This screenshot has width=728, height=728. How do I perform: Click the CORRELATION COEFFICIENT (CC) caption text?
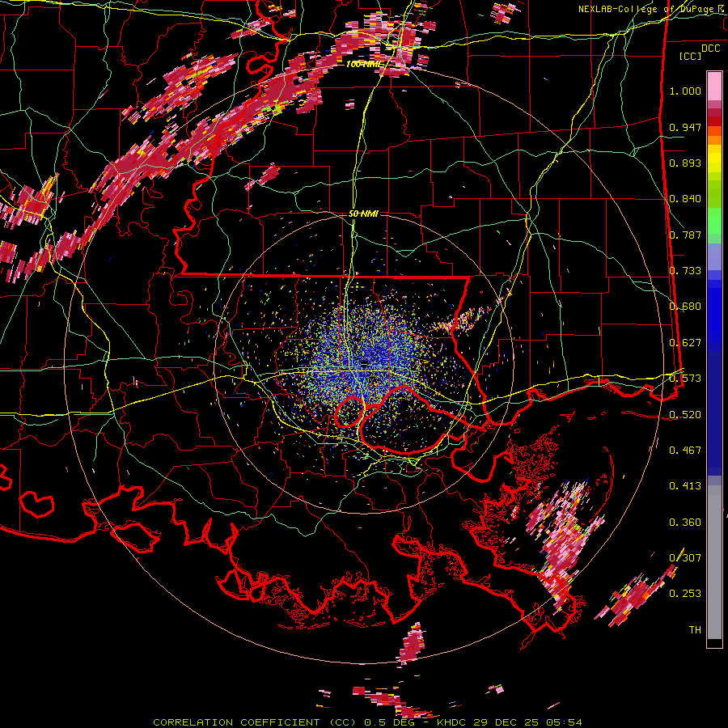(x=255, y=722)
